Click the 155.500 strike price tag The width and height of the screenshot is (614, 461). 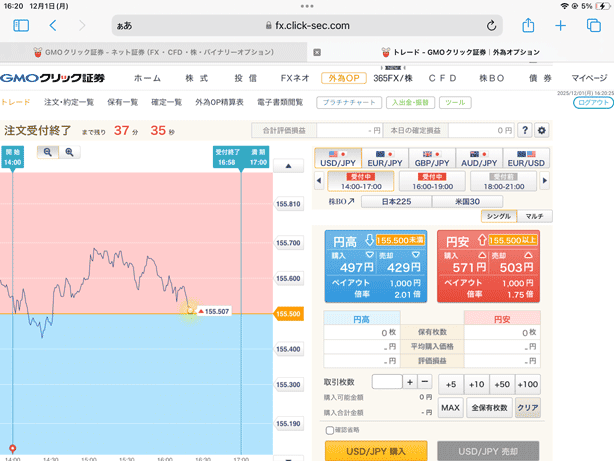coord(289,314)
